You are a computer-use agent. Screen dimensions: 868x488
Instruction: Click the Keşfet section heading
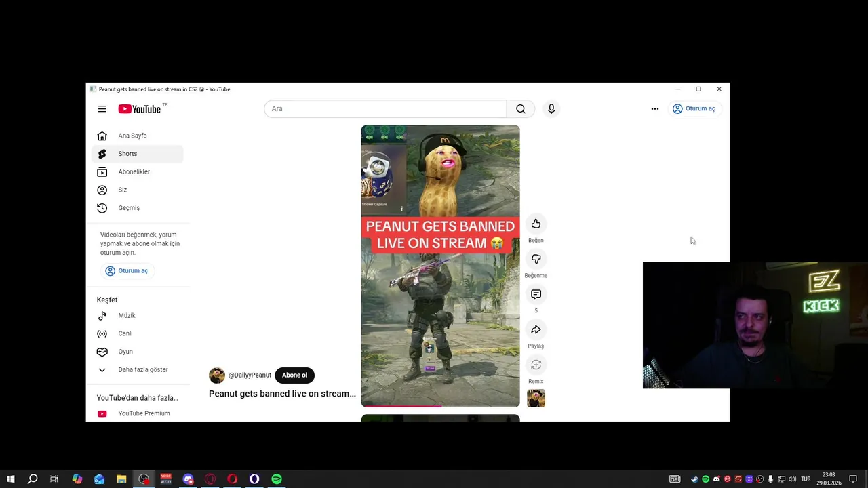(x=107, y=300)
